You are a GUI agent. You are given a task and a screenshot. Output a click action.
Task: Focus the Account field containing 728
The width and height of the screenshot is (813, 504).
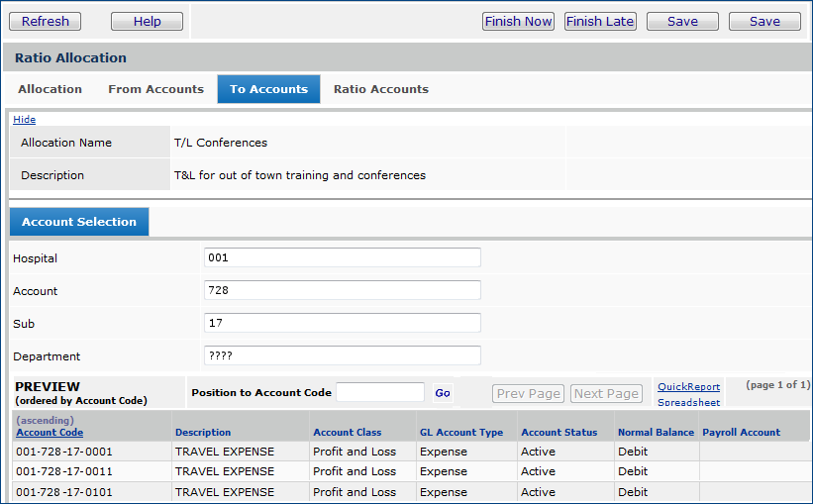pos(342,290)
